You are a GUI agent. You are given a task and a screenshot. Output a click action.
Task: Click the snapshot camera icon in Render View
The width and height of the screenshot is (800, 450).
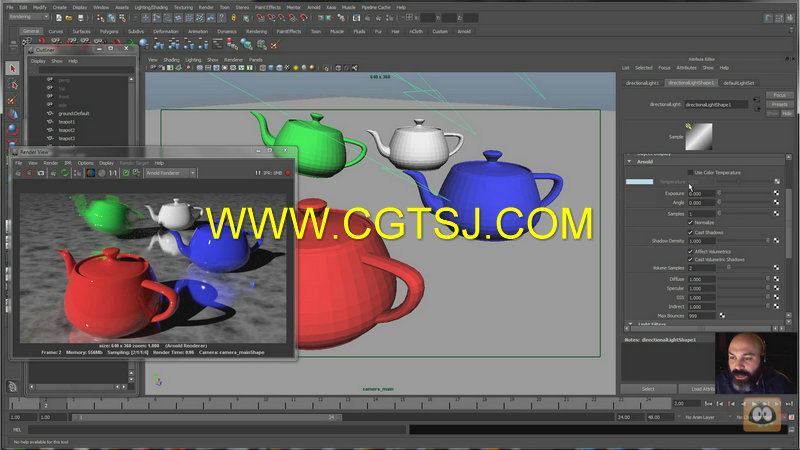pyautogui.click(x=41, y=173)
